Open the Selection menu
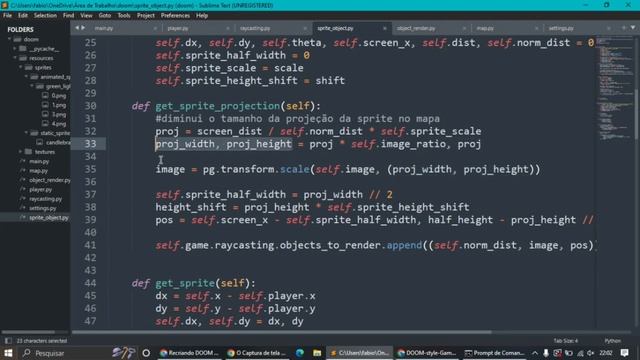 pos(45,16)
